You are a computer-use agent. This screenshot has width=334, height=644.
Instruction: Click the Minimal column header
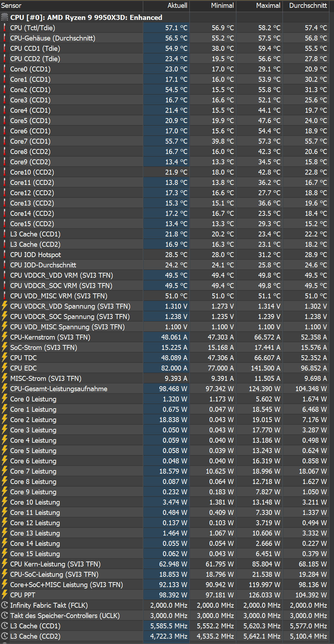click(x=213, y=6)
